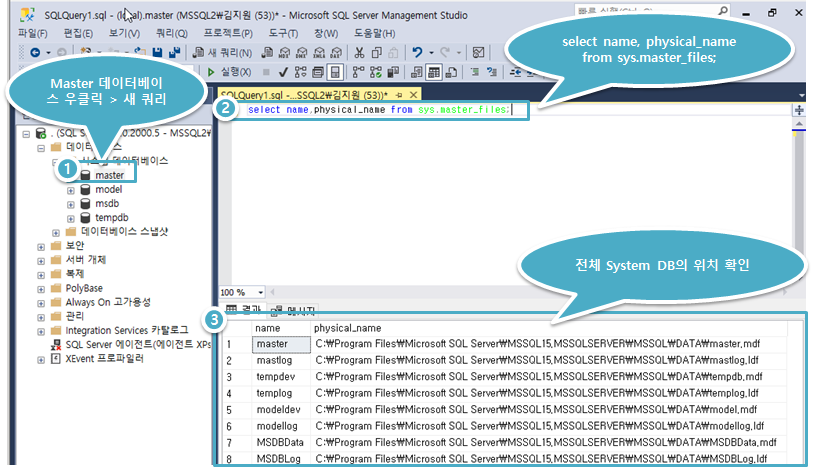Cut selection with the scissors icon

click(359, 52)
